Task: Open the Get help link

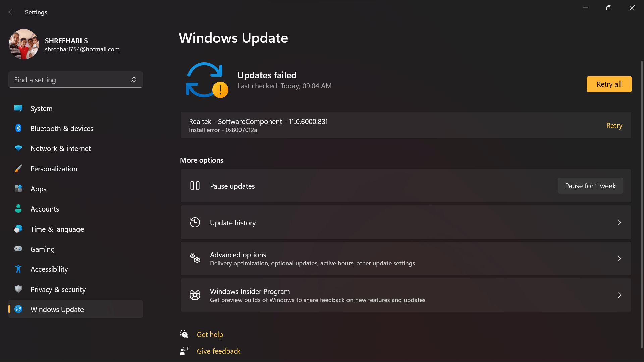Action: pyautogui.click(x=210, y=335)
